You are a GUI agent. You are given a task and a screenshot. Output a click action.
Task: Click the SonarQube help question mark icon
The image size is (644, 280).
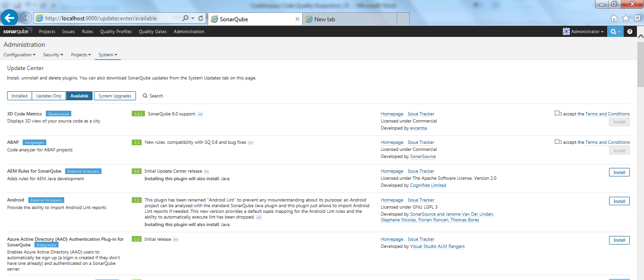(629, 32)
